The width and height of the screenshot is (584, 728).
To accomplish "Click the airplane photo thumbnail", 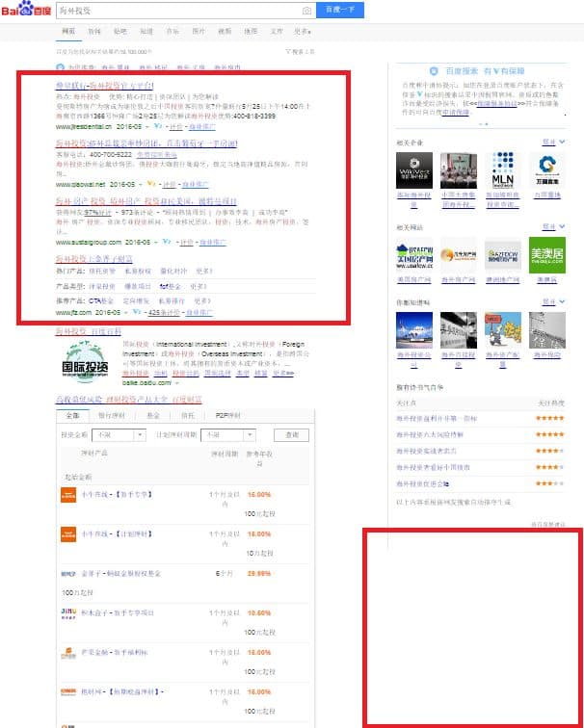I will [x=414, y=330].
